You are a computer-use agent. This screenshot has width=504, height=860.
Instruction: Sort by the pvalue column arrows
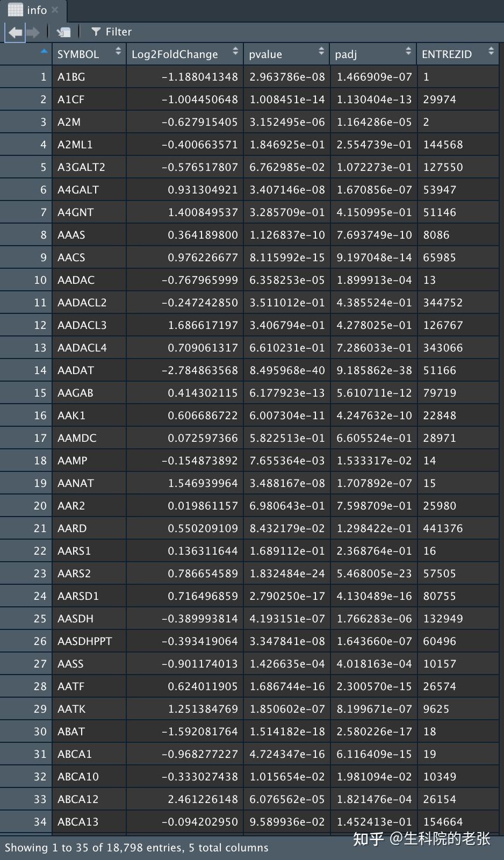(321, 52)
